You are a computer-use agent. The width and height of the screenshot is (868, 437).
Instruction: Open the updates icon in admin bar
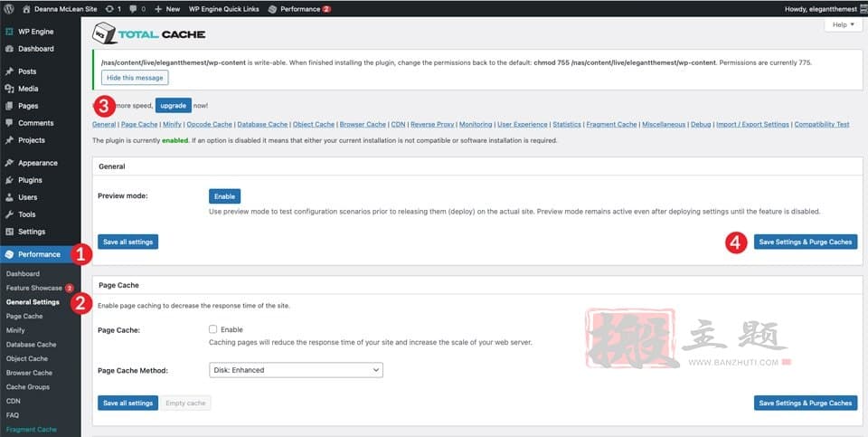click(x=109, y=9)
